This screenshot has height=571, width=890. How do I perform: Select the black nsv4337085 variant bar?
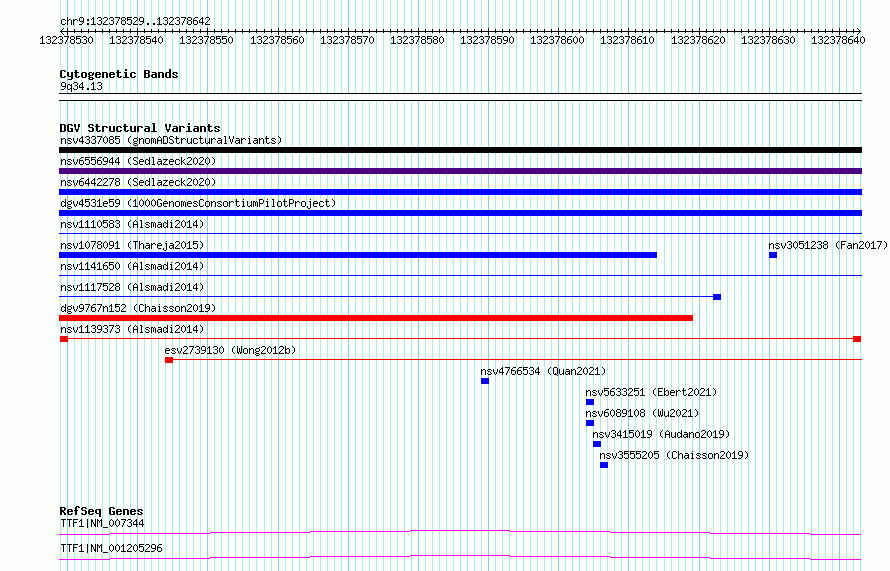click(x=460, y=150)
